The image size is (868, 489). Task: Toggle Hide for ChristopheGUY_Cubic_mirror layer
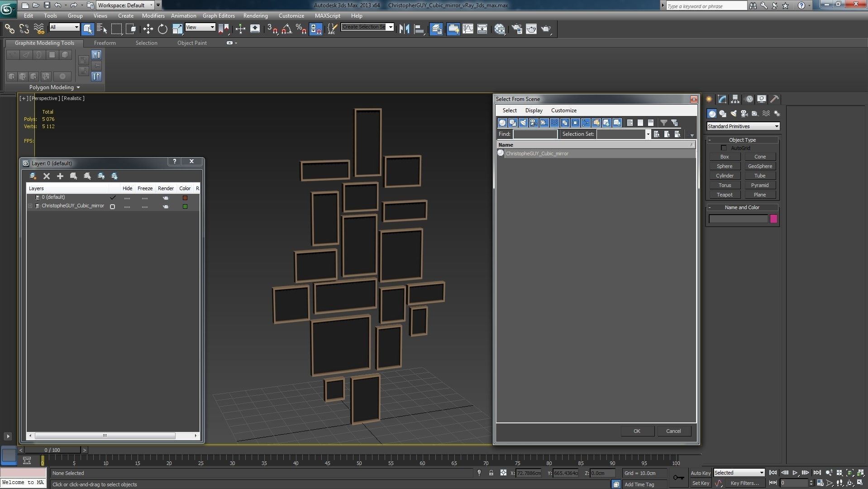click(127, 207)
